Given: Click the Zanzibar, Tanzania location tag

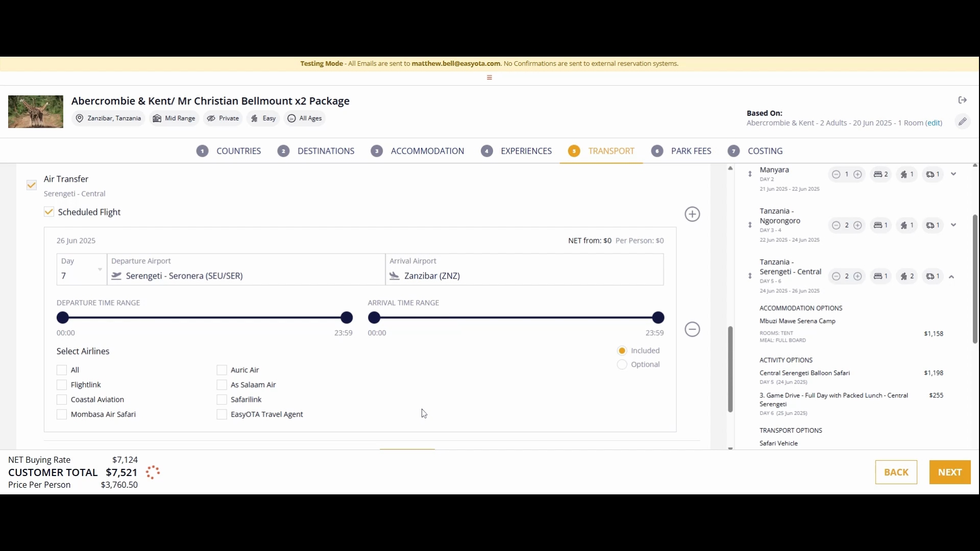Looking at the screenshot, I should point(108,118).
